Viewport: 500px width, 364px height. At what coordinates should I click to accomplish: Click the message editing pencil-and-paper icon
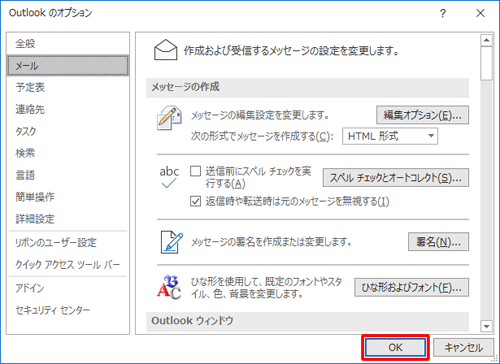[x=169, y=117]
